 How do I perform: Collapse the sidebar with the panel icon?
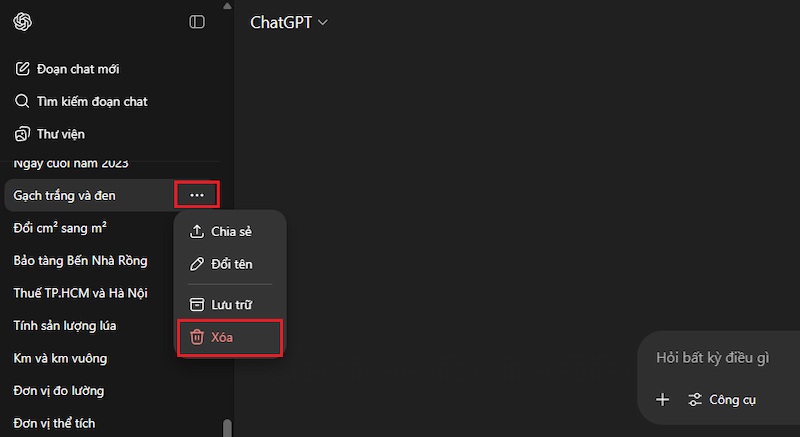point(197,21)
